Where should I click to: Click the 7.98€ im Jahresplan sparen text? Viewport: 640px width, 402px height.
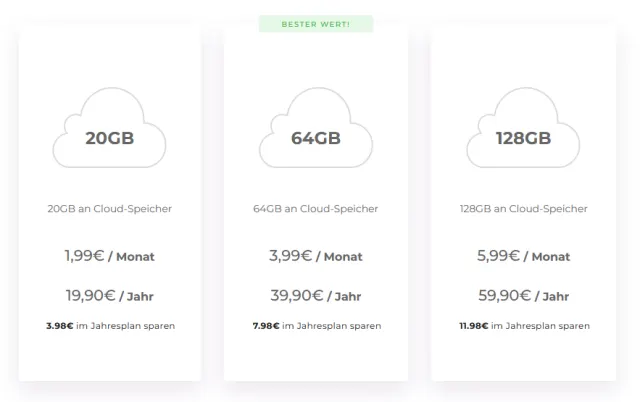[316, 326]
